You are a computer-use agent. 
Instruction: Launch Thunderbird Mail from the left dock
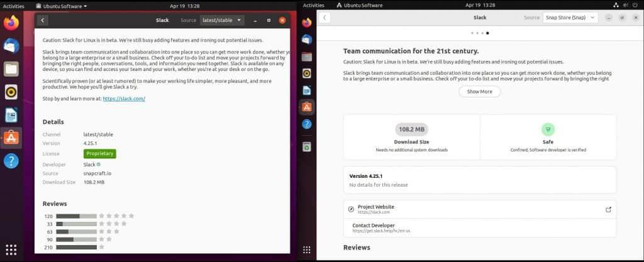[11, 46]
